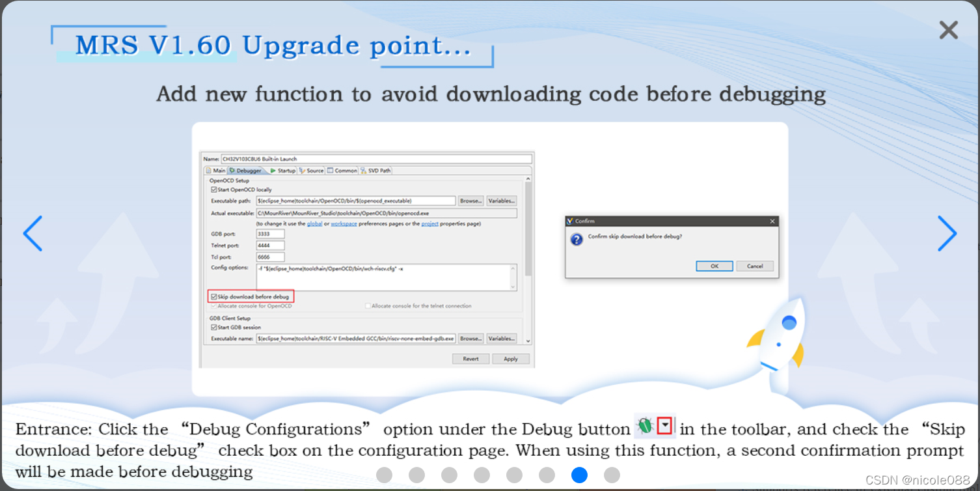Switch to the Main tab in launch config
This screenshot has height=491, width=980.
pyautogui.click(x=215, y=171)
